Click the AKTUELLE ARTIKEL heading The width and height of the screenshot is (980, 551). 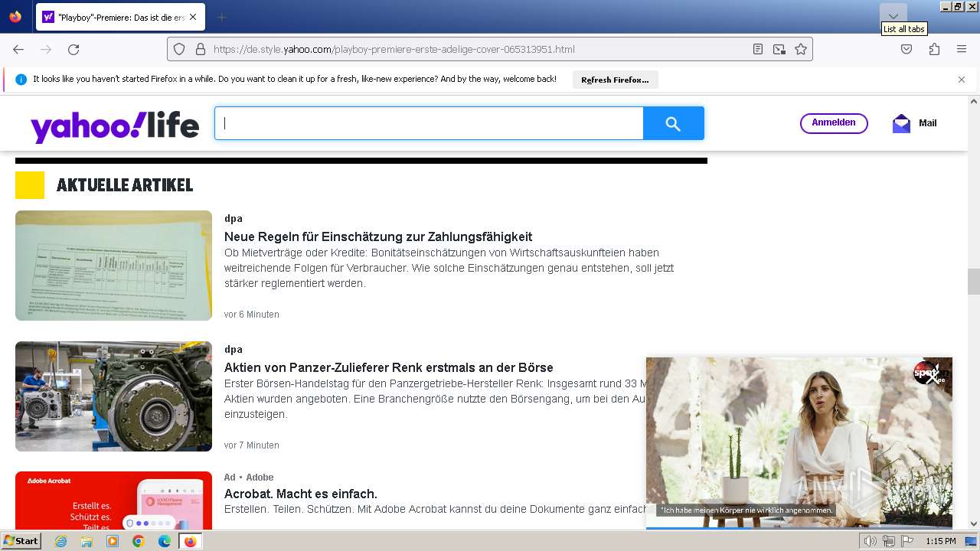(x=125, y=185)
